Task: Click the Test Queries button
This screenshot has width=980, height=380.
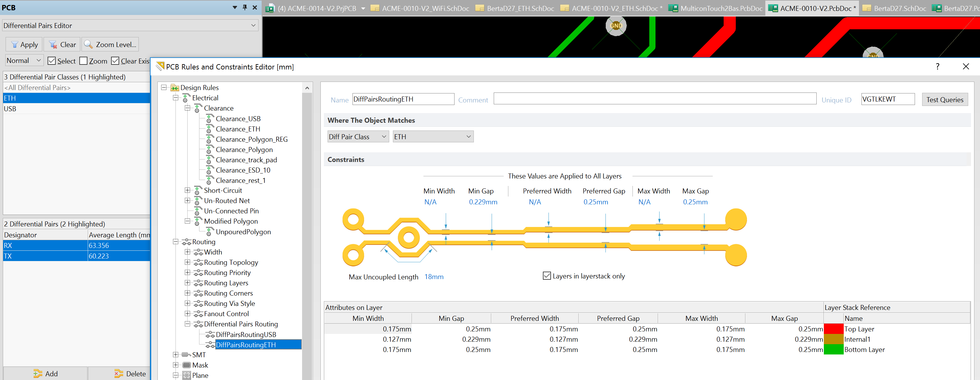Action: coord(945,99)
